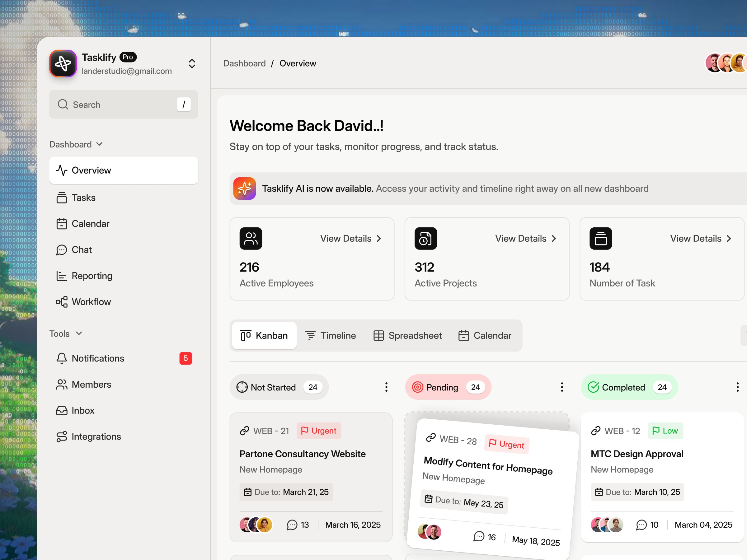Collapse the Dashboard sidebar section
The image size is (747, 560).
click(76, 144)
